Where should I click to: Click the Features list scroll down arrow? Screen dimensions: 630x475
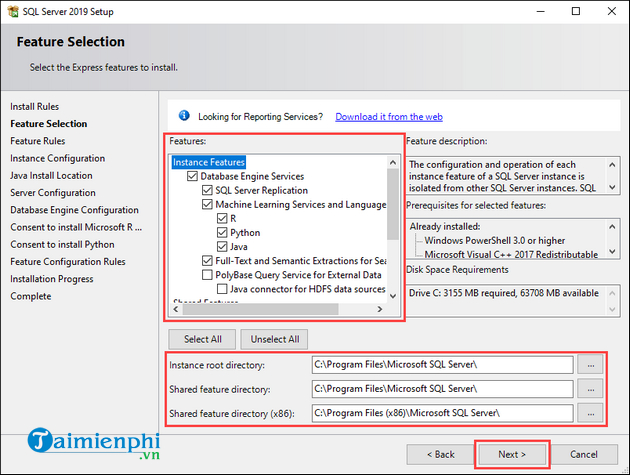393,296
